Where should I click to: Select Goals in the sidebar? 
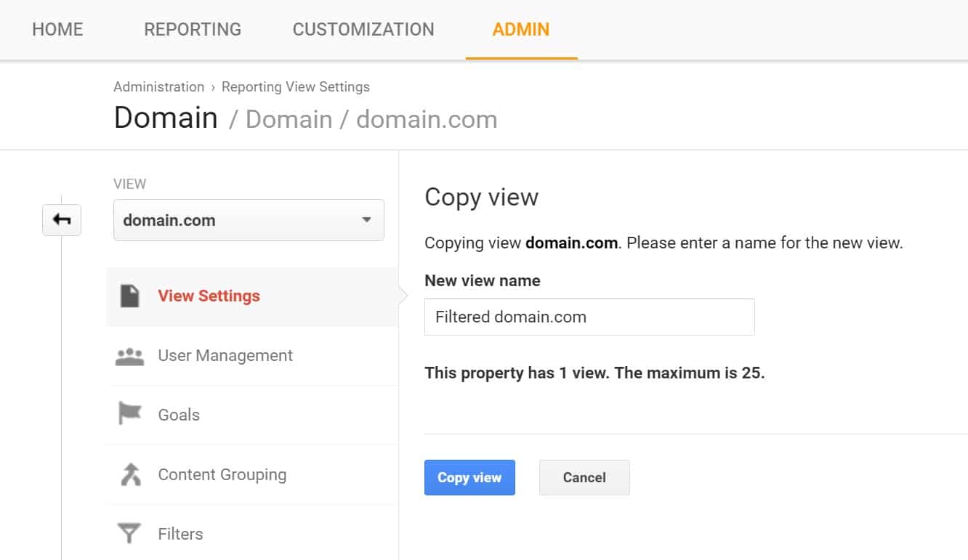[179, 415]
